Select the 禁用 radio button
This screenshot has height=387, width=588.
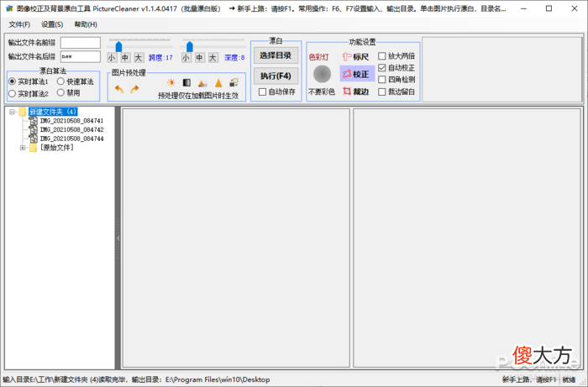(60, 92)
